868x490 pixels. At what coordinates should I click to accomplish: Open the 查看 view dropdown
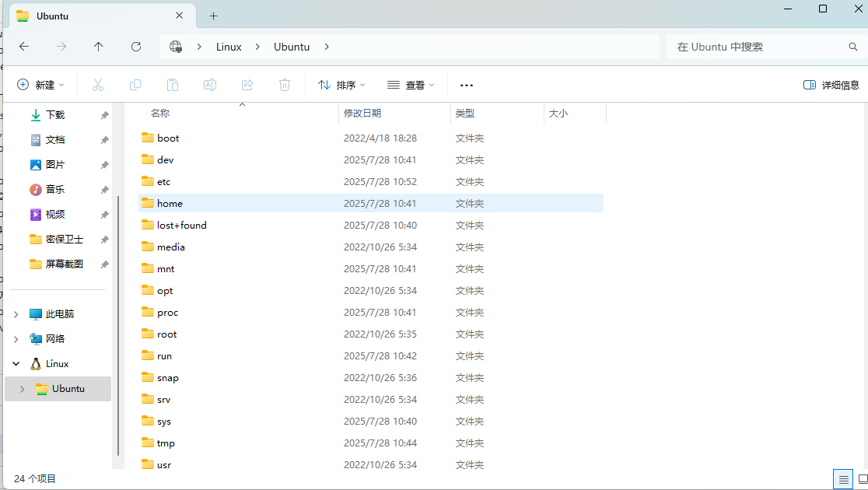[411, 85]
